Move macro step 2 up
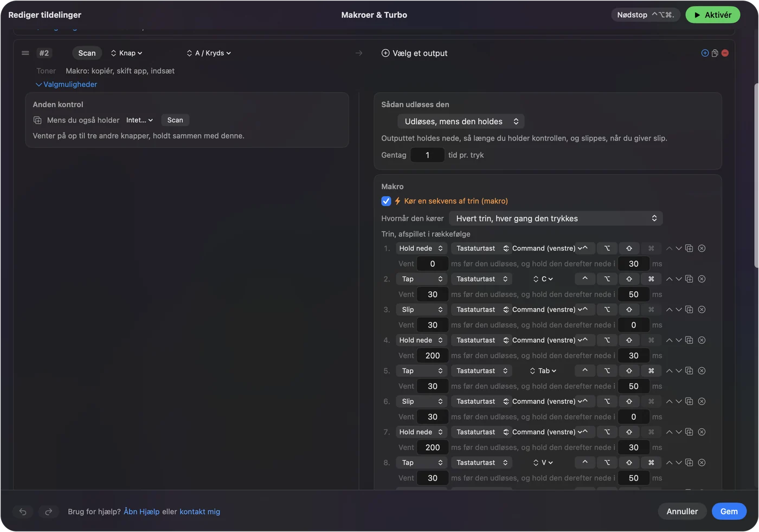This screenshot has height=532, width=759. pos(669,279)
